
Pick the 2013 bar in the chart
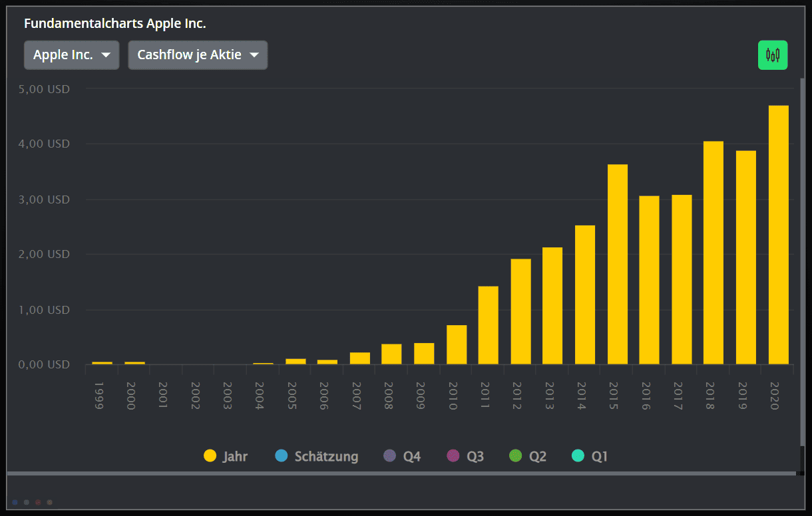[552, 306]
